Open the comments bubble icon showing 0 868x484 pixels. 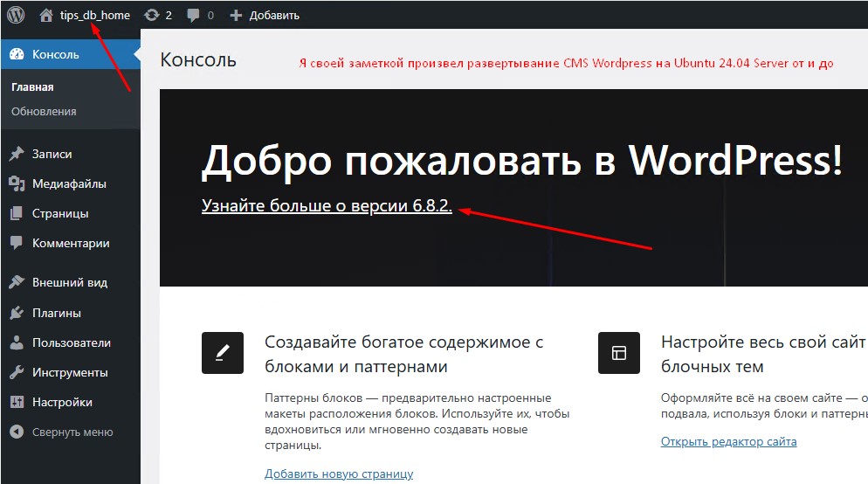(x=193, y=16)
